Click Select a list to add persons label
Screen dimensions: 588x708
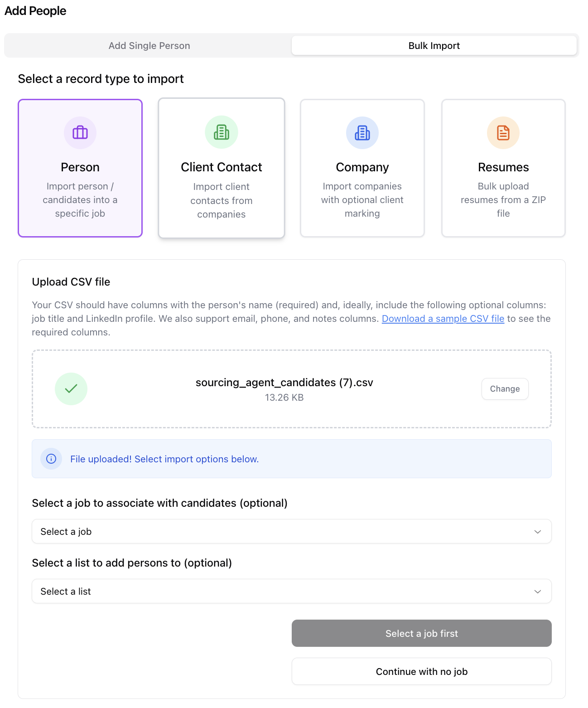coord(132,563)
